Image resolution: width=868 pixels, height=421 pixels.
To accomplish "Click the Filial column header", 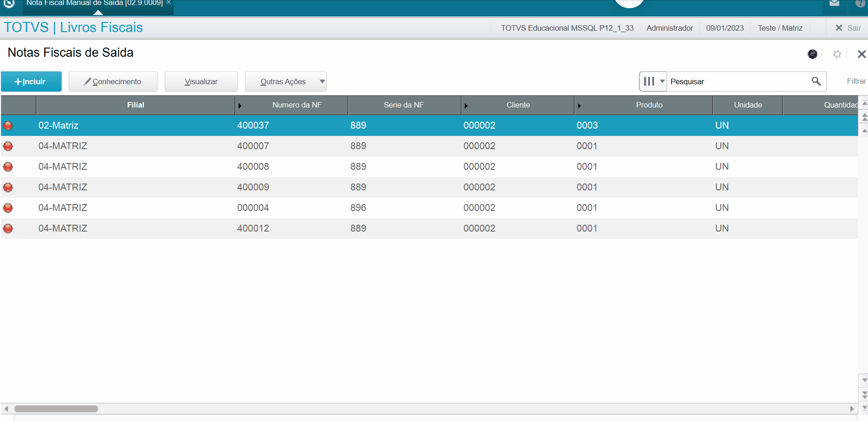I will click(135, 105).
